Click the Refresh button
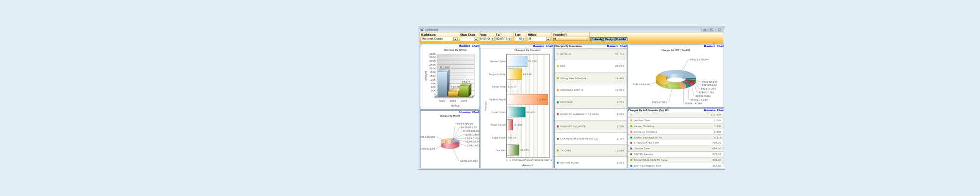Image resolution: width=980 pixels, height=196 pixels. coord(596,39)
